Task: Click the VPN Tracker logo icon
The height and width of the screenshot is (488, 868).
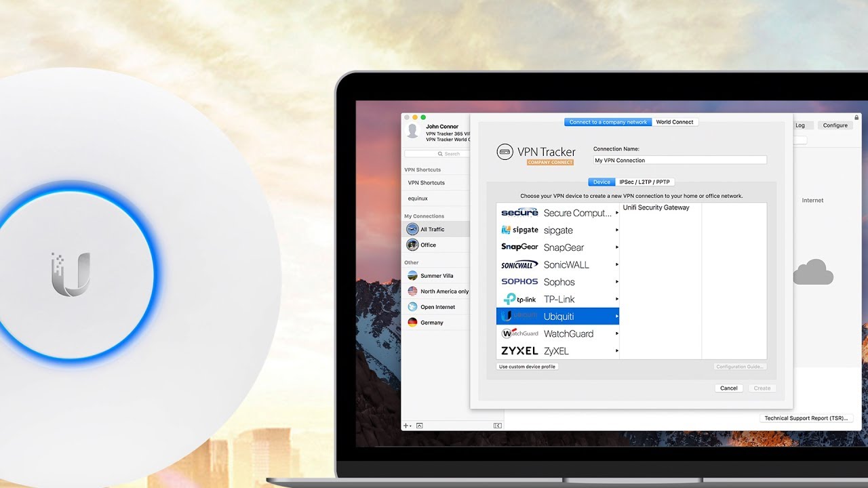Action: (x=505, y=152)
